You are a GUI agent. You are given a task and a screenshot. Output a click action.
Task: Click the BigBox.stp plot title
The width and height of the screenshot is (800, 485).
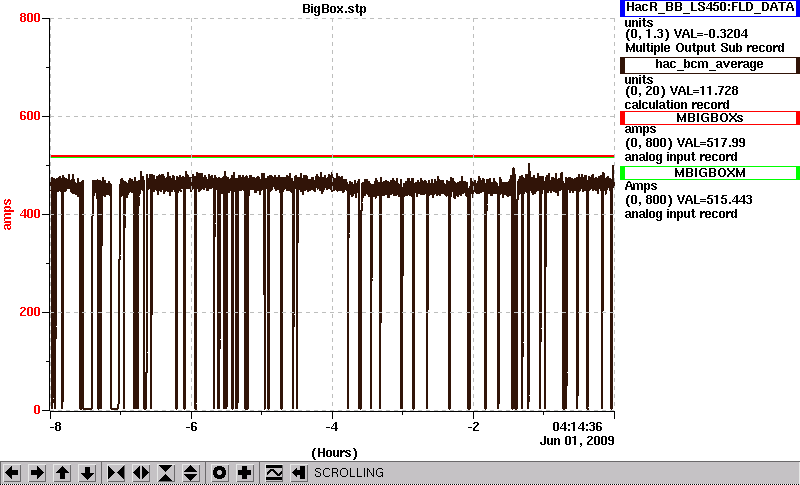[x=334, y=9]
